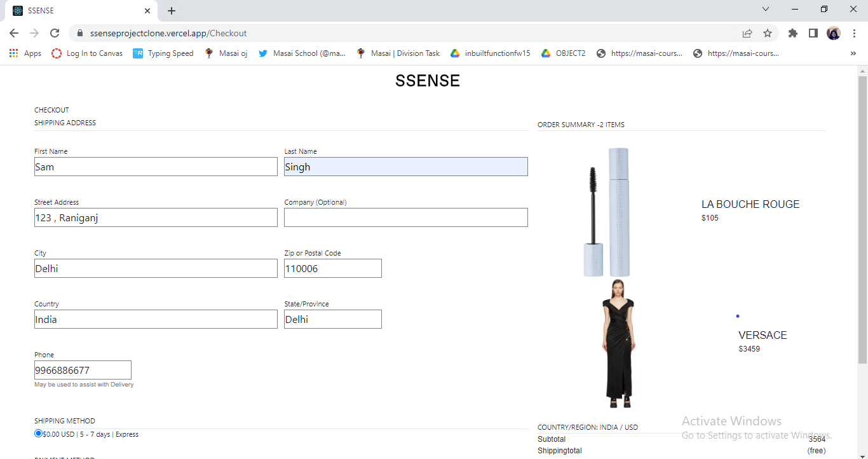This screenshot has width=868, height=459.
Task: Open the last masai-course bookmark
Action: tap(736, 53)
